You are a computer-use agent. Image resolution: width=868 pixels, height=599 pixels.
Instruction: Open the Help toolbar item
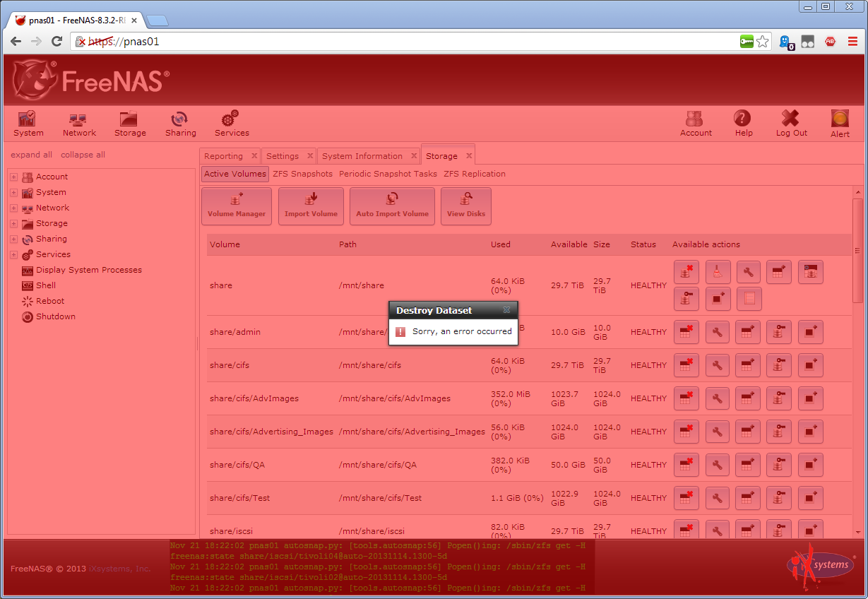tap(743, 124)
